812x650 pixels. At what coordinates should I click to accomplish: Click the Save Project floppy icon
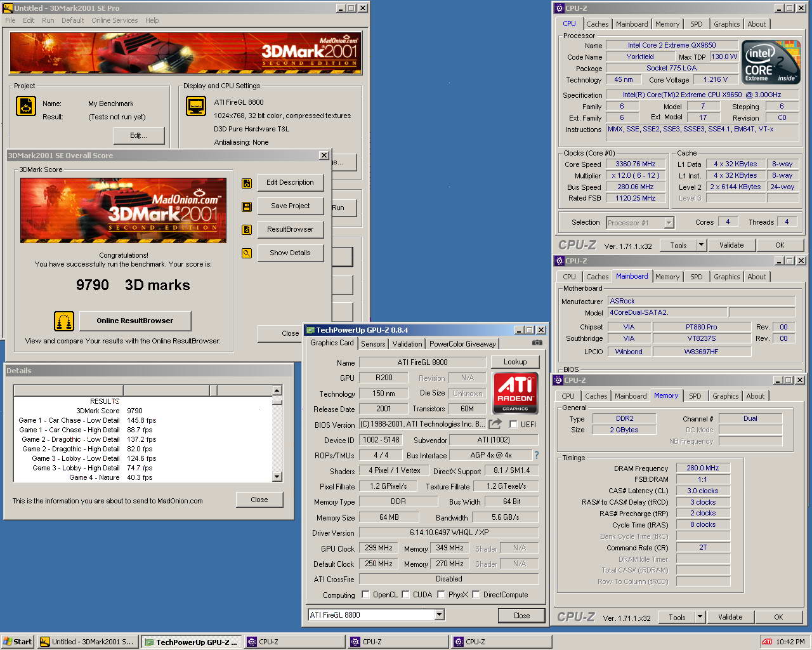(x=247, y=207)
